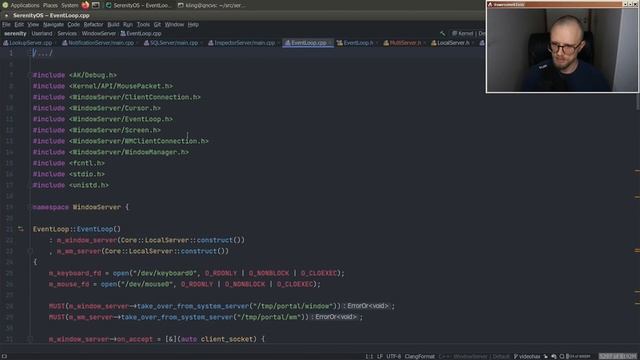Select Services breadcrumb in navigation bar

(x=67, y=33)
